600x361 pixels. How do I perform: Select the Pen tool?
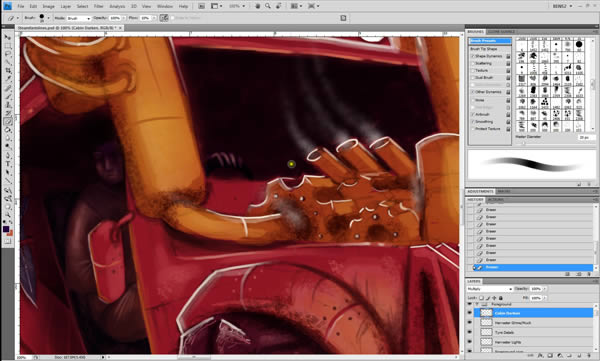pyautogui.click(x=8, y=156)
